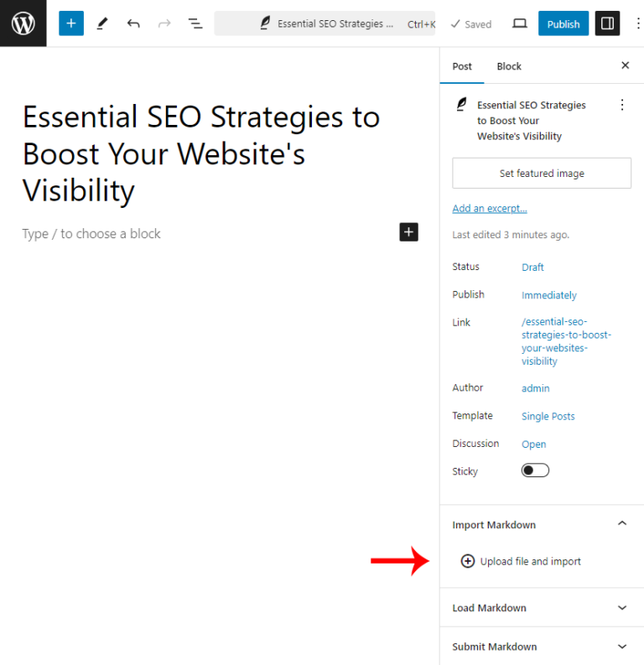Viewport: 644px width, 665px height.
Task: Expand the Load Markdown panel
Action: (621, 607)
